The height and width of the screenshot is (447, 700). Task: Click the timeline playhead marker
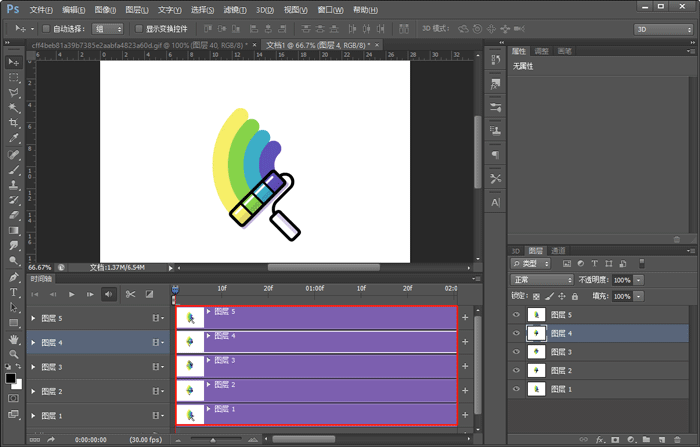point(175,290)
